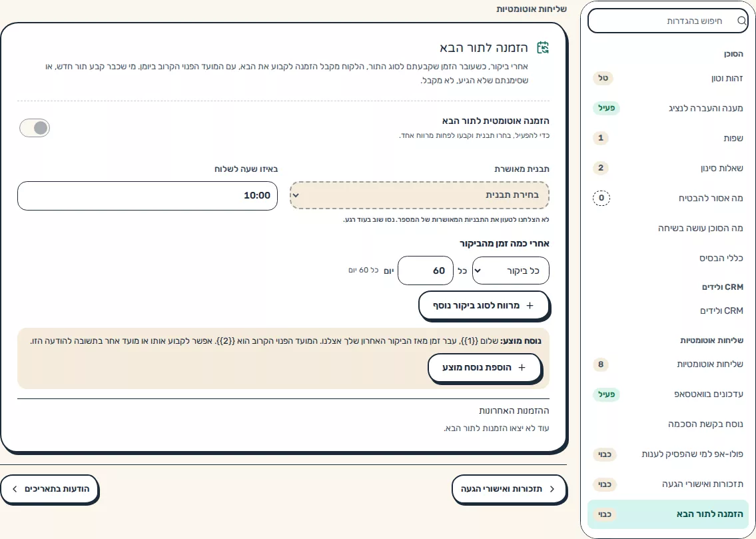Click the ההזמנות האחרונות section title
Viewport: 756px width, 539px height.
tap(514, 411)
